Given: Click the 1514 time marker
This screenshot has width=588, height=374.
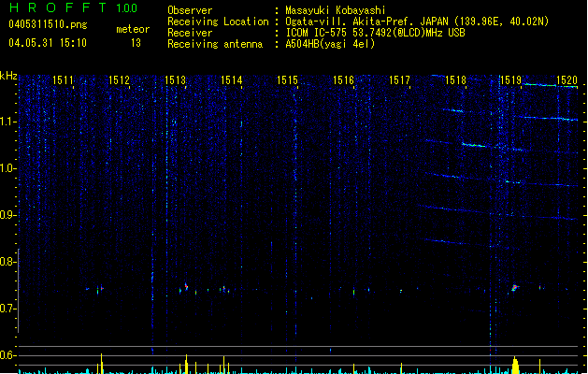Looking at the screenshot, I should [x=232, y=80].
